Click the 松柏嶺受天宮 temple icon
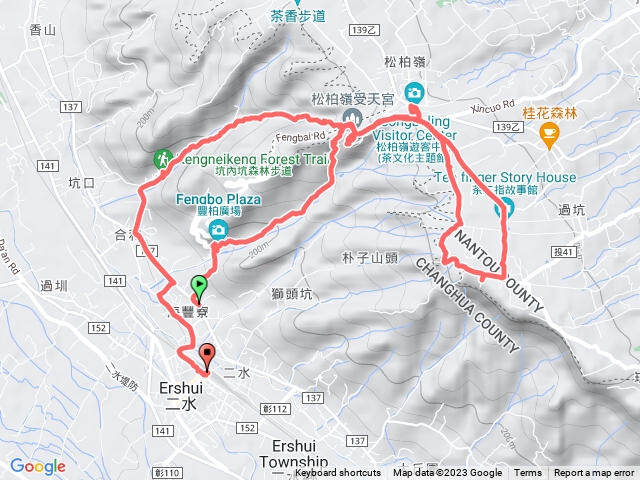This screenshot has width=640, height=480. (352, 118)
